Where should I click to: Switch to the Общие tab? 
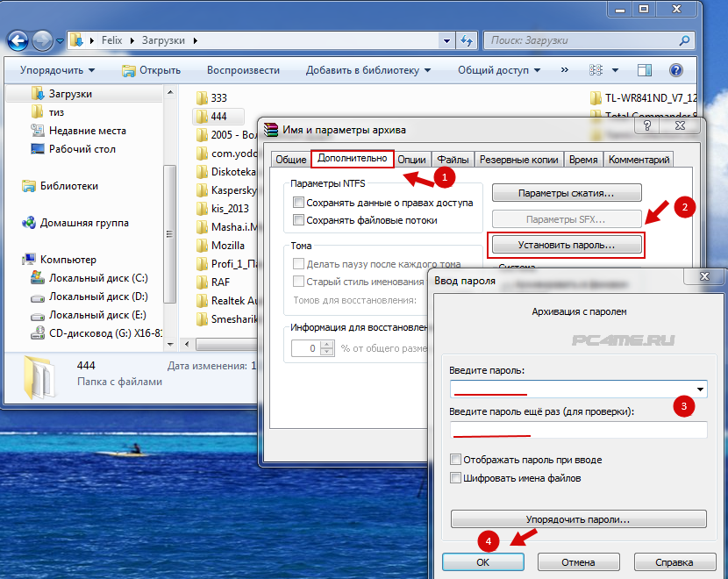pyautogui.click(x=291, y=160)
